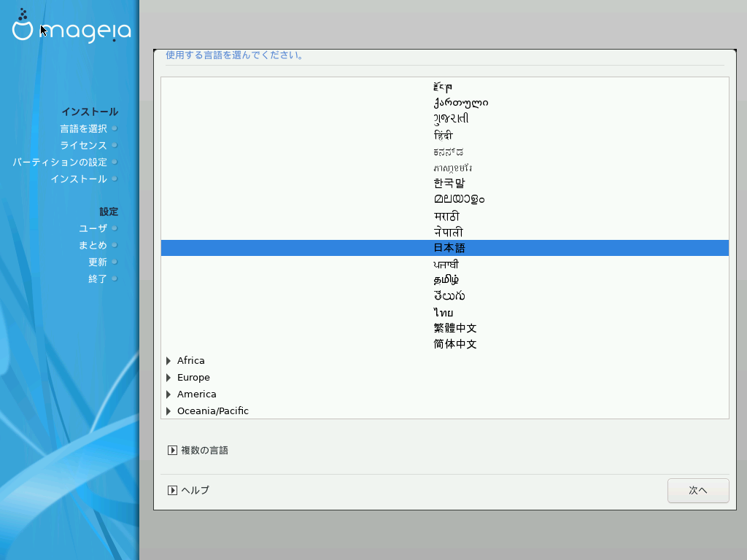Select ਪੰਜਾਬੀ in the language list

(445, 264)
